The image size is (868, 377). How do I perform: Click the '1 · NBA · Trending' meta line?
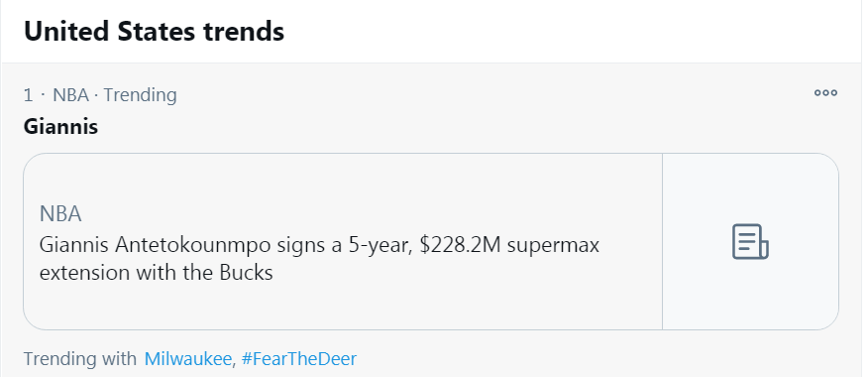coord(100,95)
